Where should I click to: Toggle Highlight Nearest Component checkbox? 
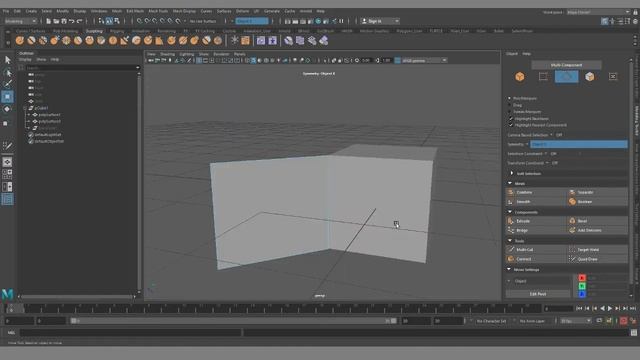[x=511, y=125]
